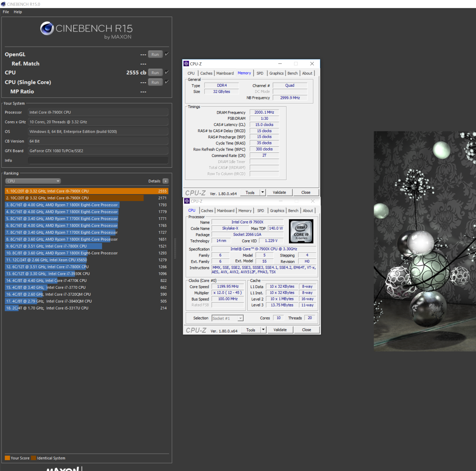
Task: Select ranking entry 1 with score 2555
Action: tap(86, 191)
